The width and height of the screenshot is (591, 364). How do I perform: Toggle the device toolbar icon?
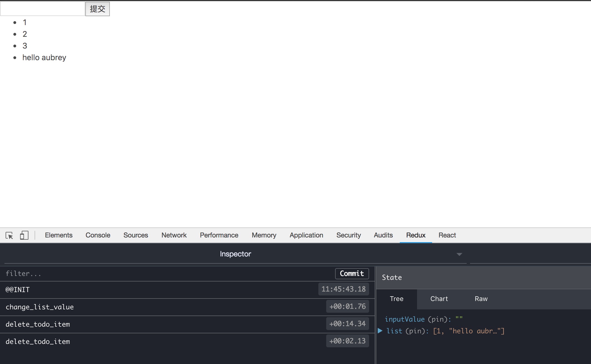(x=24, y=235)
